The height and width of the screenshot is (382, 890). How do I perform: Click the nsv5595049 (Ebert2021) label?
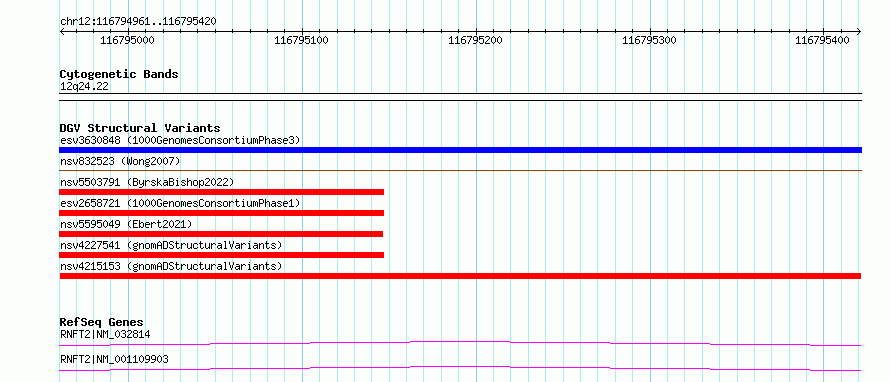[126, 224]
